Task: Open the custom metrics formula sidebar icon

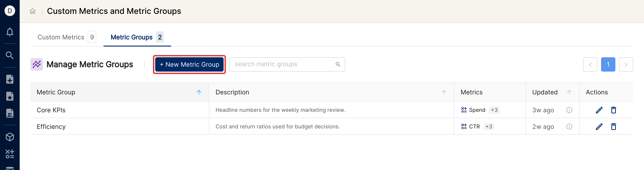Action: tap(10, 154)
